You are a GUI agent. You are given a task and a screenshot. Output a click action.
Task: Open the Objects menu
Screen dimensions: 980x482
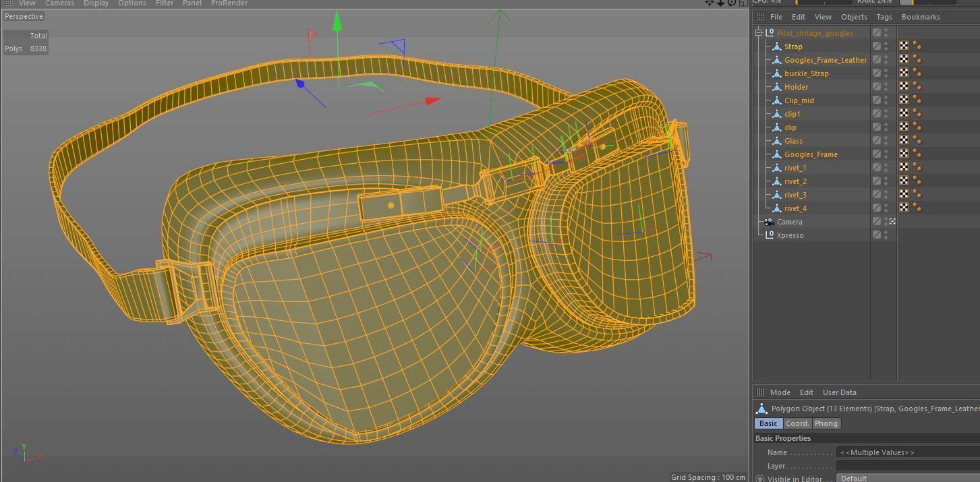pyautogui.click(x=854, y=17)
